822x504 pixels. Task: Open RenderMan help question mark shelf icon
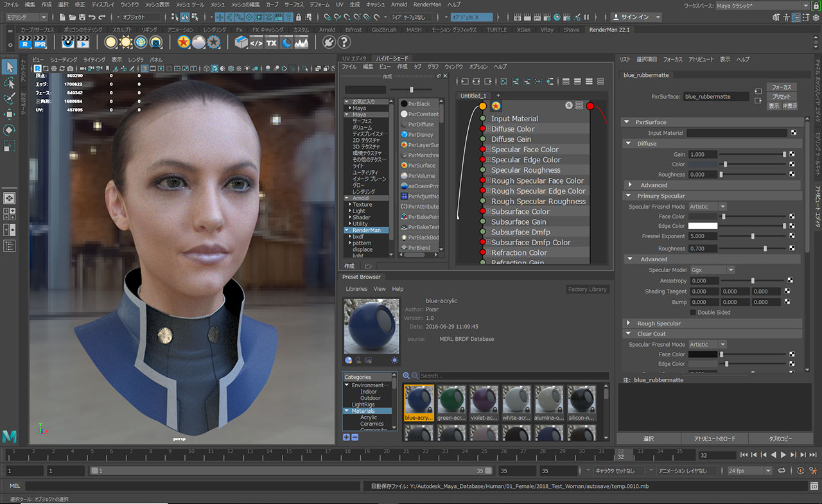[x=344, y=42]
